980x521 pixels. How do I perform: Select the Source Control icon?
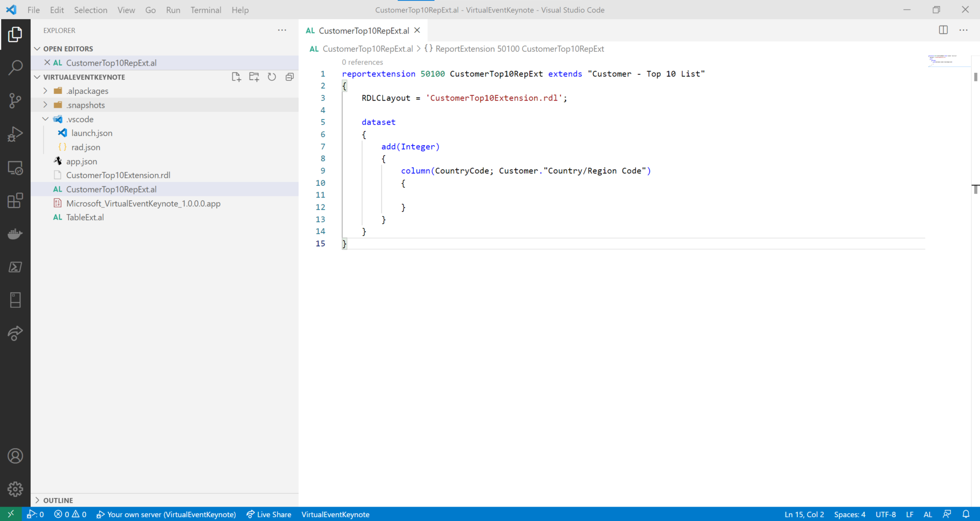16,101
